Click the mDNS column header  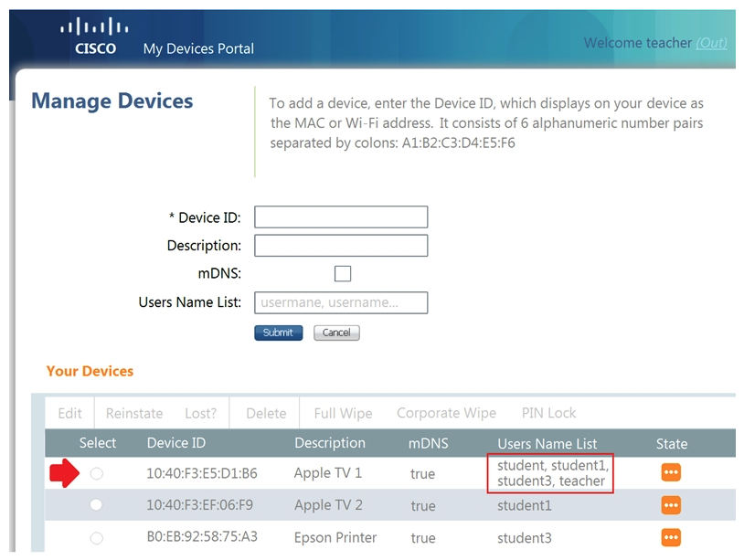(x=429, y=443)
